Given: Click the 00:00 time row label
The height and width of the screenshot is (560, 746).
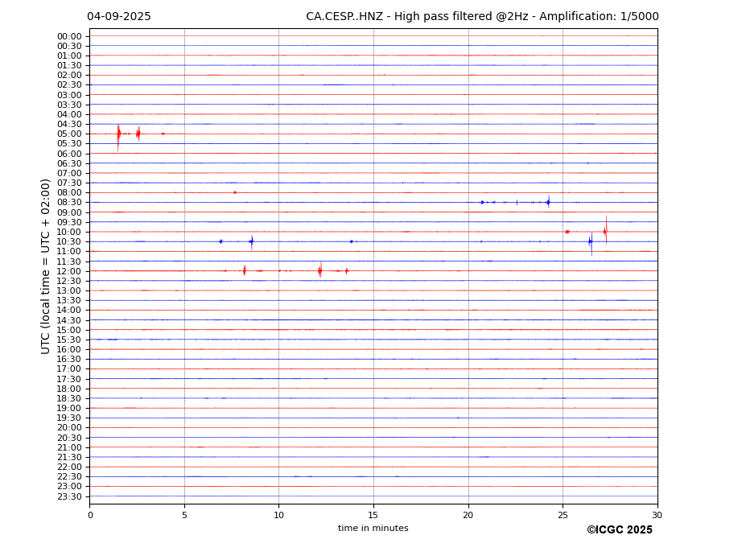Looking at the screenshot, I should (x=69, y=37).
